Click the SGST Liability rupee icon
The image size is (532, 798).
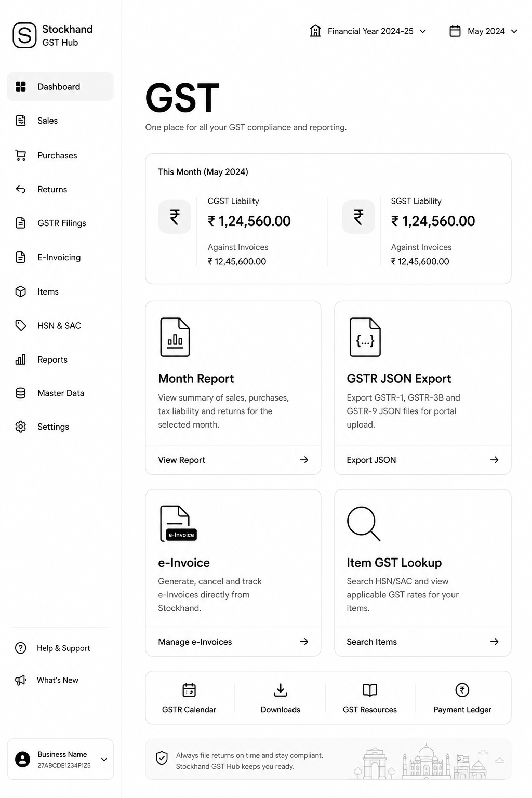[x=358, y=217]
